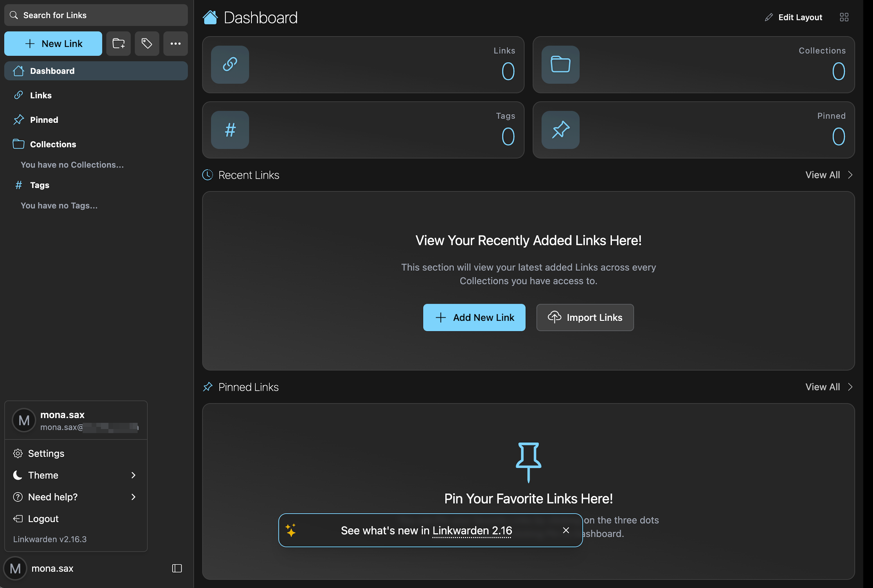Click the New Link button
The width and height of the screenshot is (873, 588).
click(53, 43)
